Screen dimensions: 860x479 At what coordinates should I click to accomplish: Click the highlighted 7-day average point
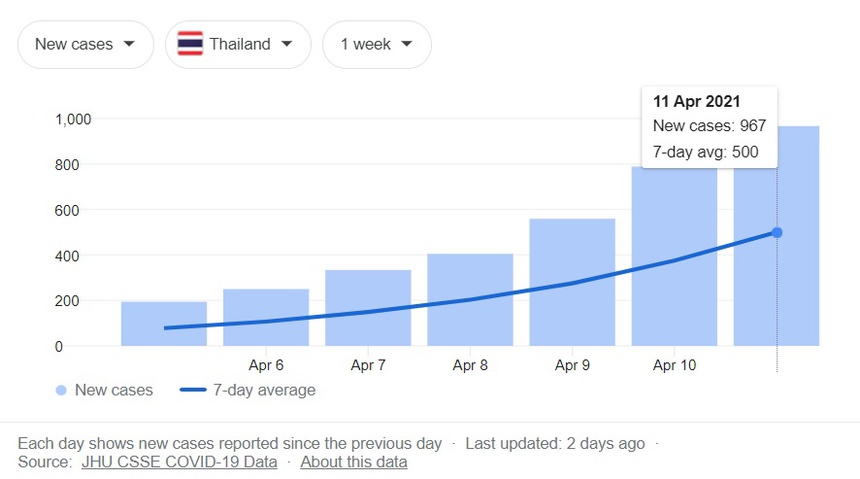(777, 232)
